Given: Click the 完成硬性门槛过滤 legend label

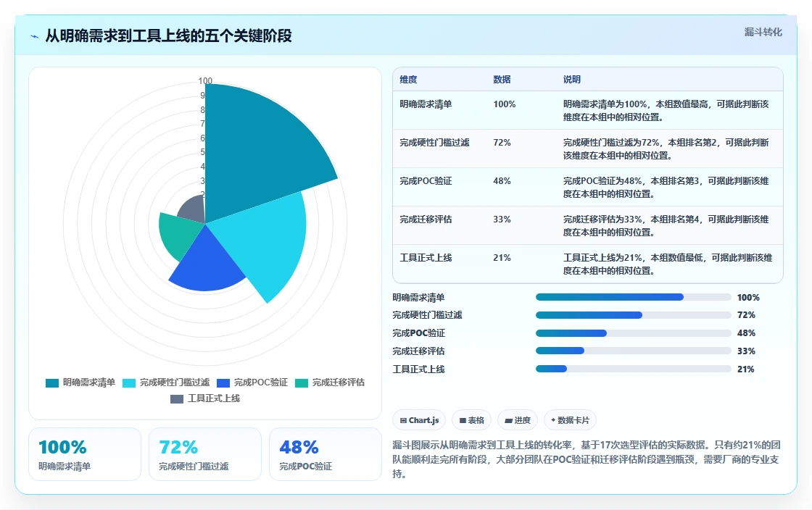Looking at the screenshot, I should click(175, 382).
